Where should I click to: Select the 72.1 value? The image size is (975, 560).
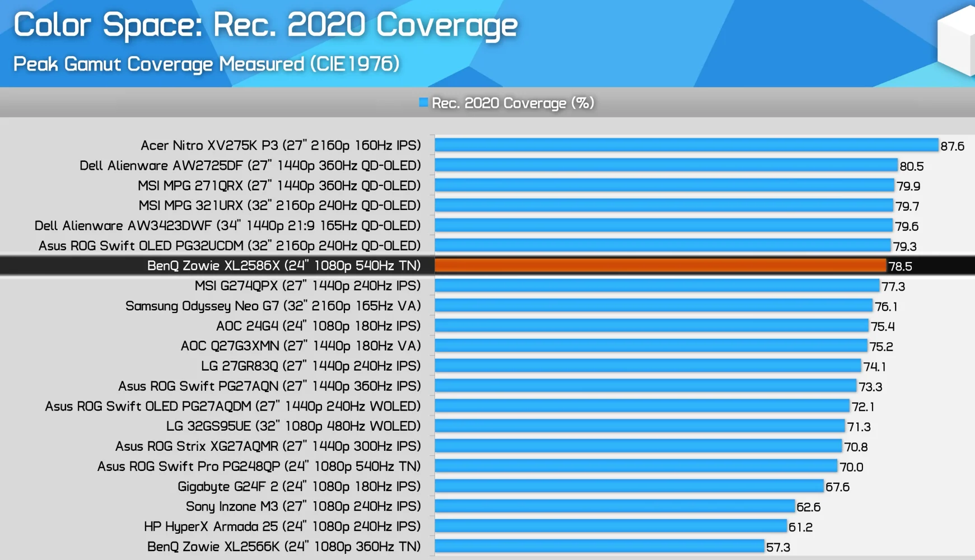[x=863, y=407]
